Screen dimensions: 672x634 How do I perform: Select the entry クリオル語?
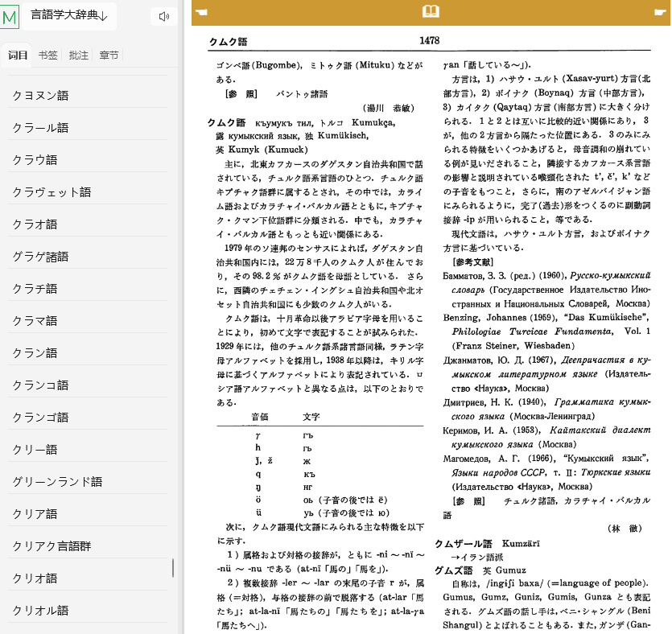(88, 610)
